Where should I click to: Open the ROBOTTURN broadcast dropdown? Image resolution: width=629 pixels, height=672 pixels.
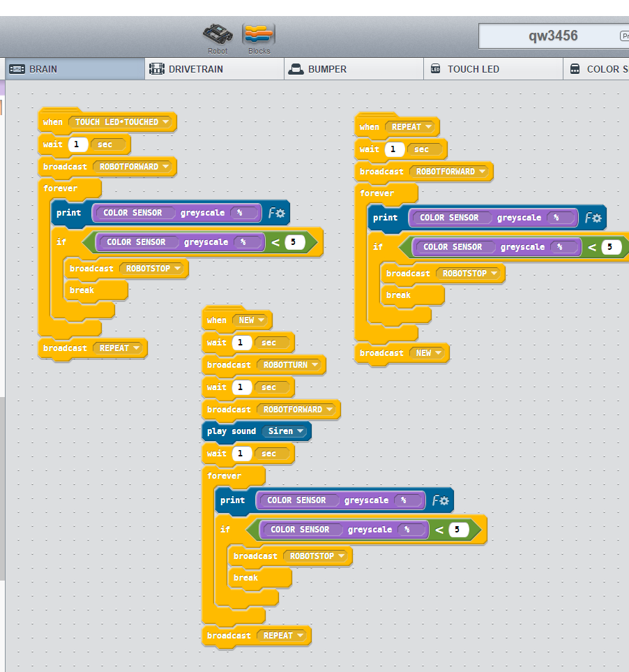point(314,365)
